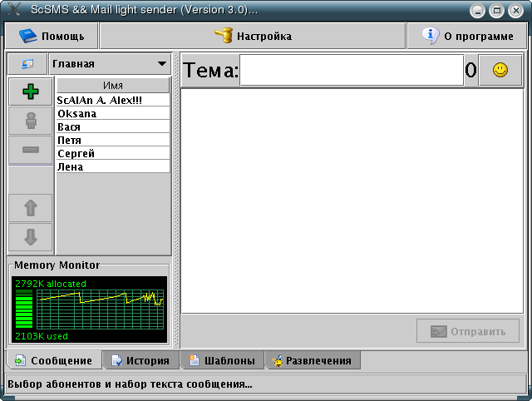The height and width of the screenshot is (401, 532).
Task: Click the app icon in title bar
Action: click(12, 10)
